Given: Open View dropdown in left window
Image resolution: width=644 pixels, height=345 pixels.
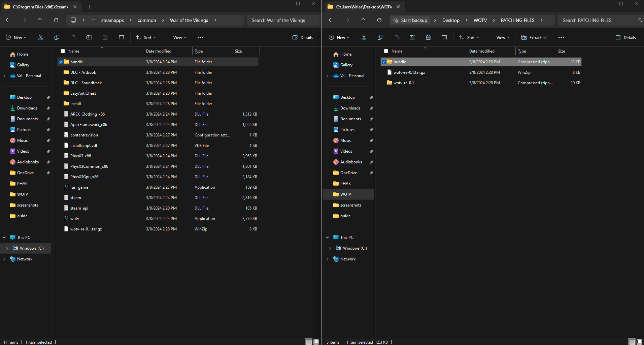Looking at the screenshot, I should pyautogui.click(x=176, y=38).
